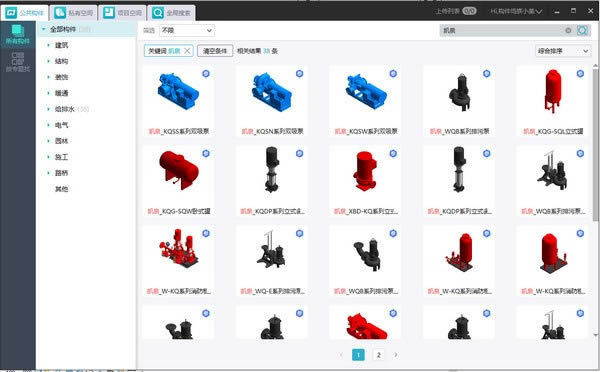Click the scrollbar up arrow
600x372 pixels.
[595, 66]
